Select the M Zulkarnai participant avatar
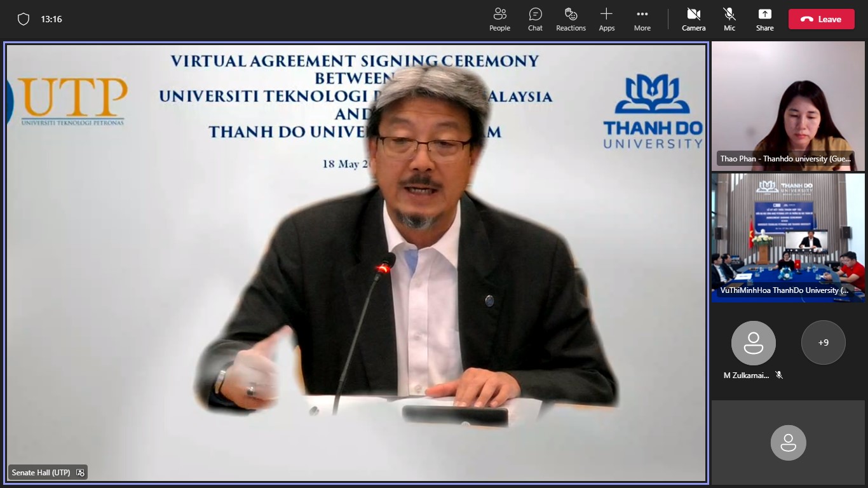This screenshot has width=868, height=488. click(753, 342)
